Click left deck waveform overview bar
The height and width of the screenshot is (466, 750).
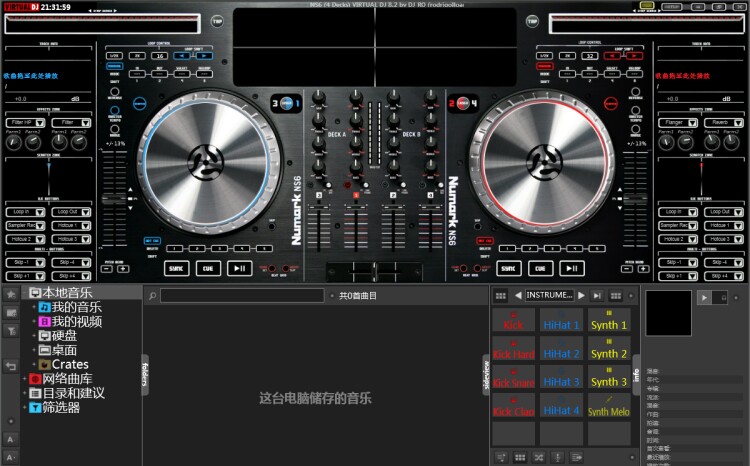pyautogui.click(x=102, y=23)
